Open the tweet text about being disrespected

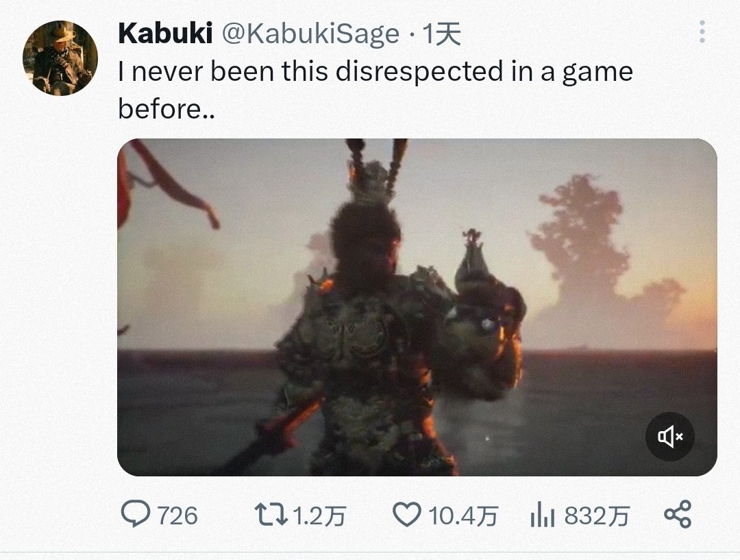[375, 71]
